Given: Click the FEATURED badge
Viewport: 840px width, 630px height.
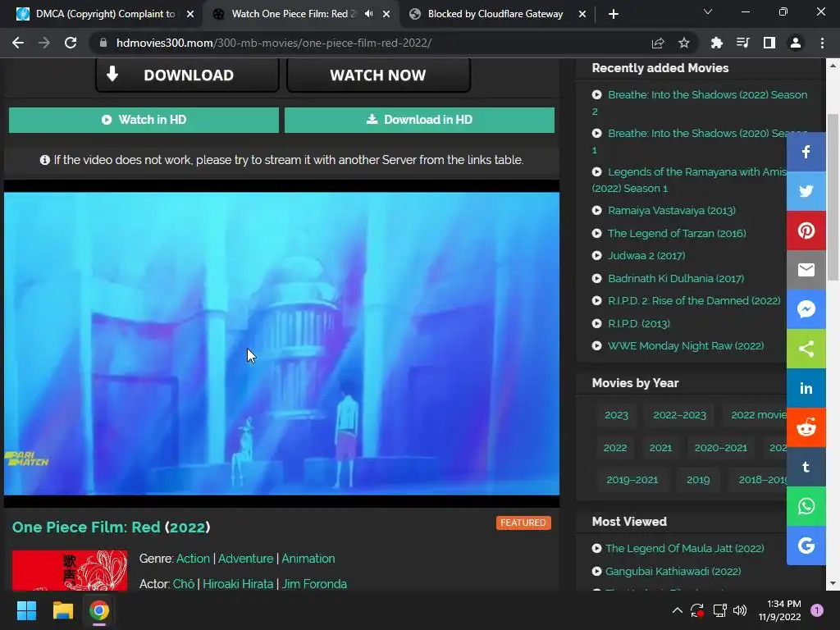Looking at the screenshot, I should click(x=523, y=523).
